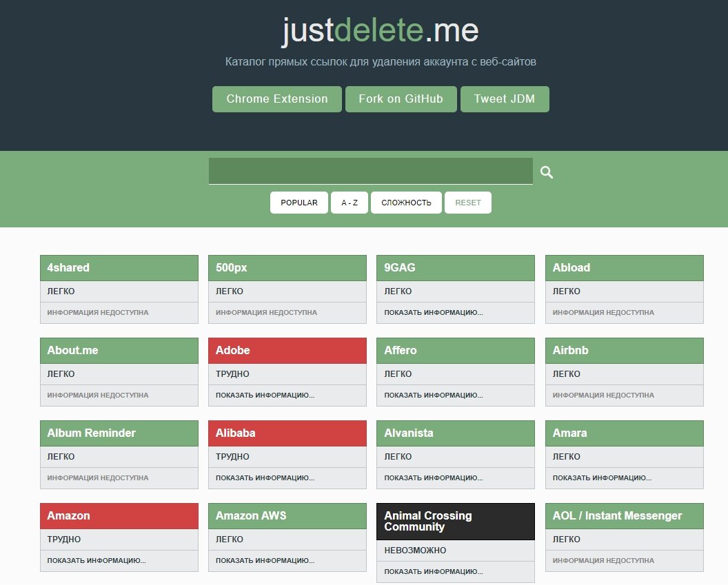Open the Album Reminder deletion link
Screen dimensions: 728x585
(x=119, y=433)
